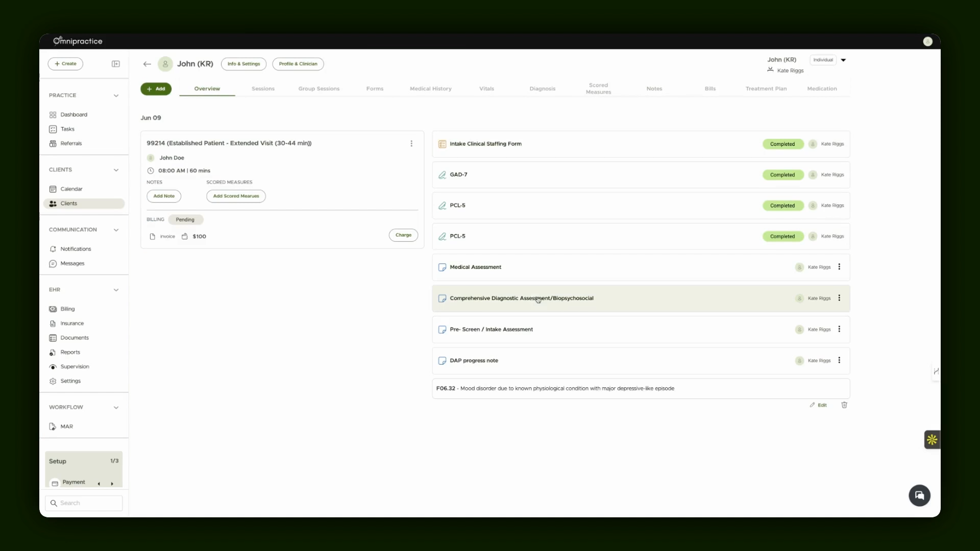Collapse the PRACTICE section
Image resolution: width=980 pixels, height=551 pixels.
pyautogui.click(x=116, y=95)
